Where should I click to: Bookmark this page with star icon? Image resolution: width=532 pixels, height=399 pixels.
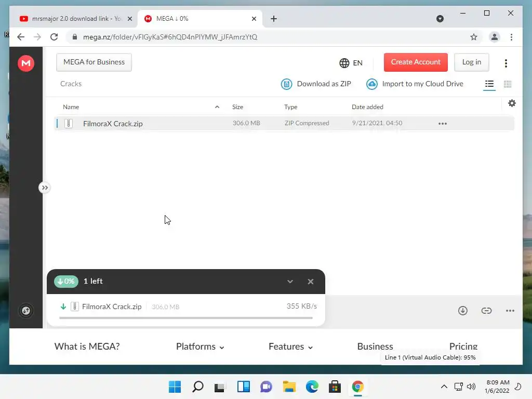[x=474, y=37]
